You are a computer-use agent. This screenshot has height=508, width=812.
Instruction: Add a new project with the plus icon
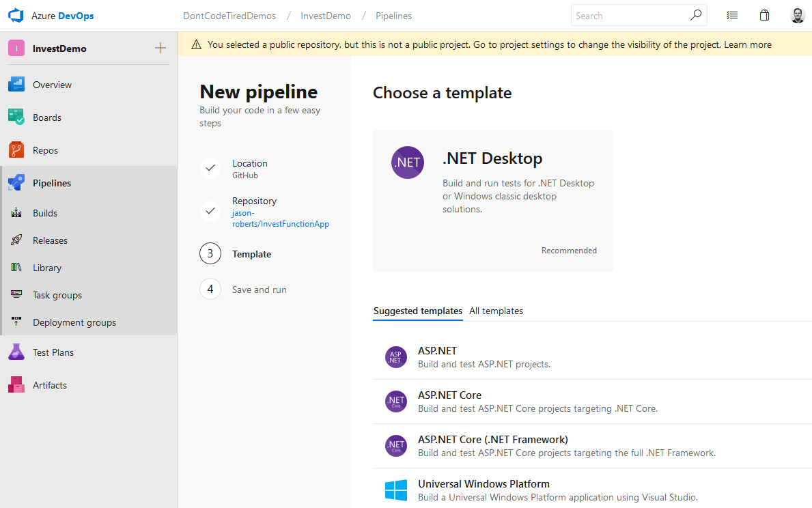click(160, 48)
